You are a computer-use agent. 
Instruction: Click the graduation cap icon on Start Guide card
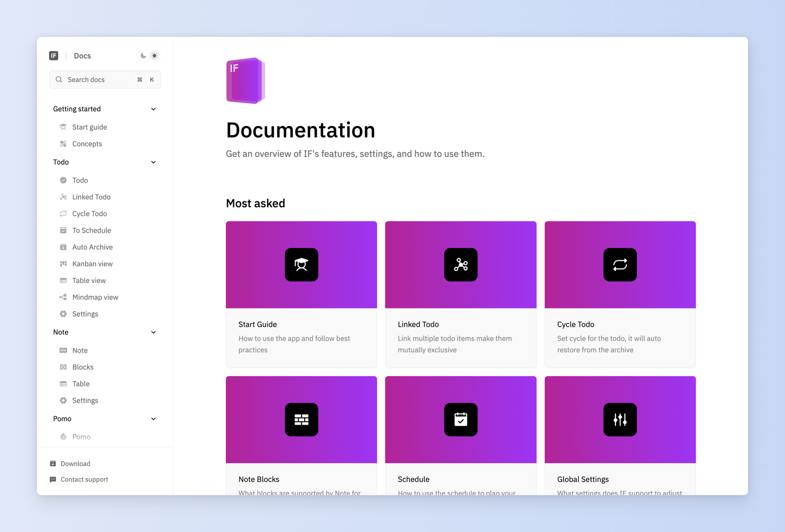[x=301, y=265]
